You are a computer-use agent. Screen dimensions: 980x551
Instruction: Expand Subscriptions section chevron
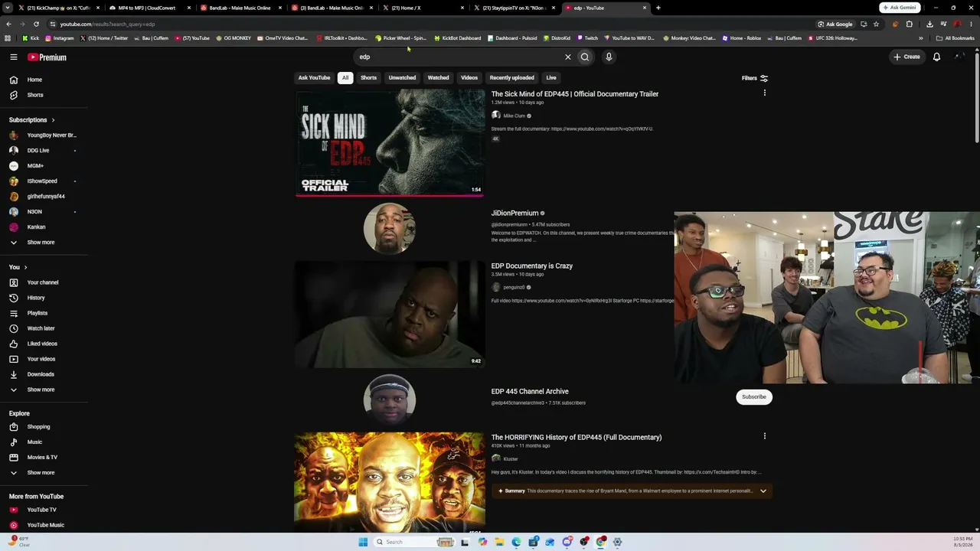coord(53,120)
